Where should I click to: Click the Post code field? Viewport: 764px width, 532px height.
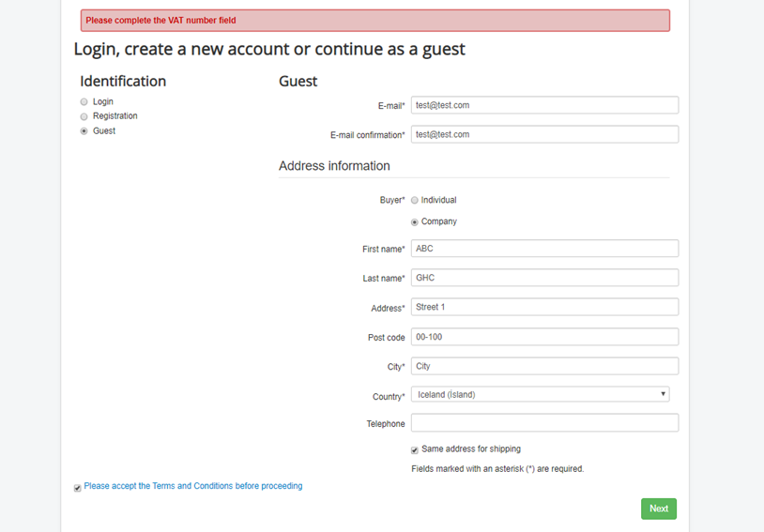544,337
